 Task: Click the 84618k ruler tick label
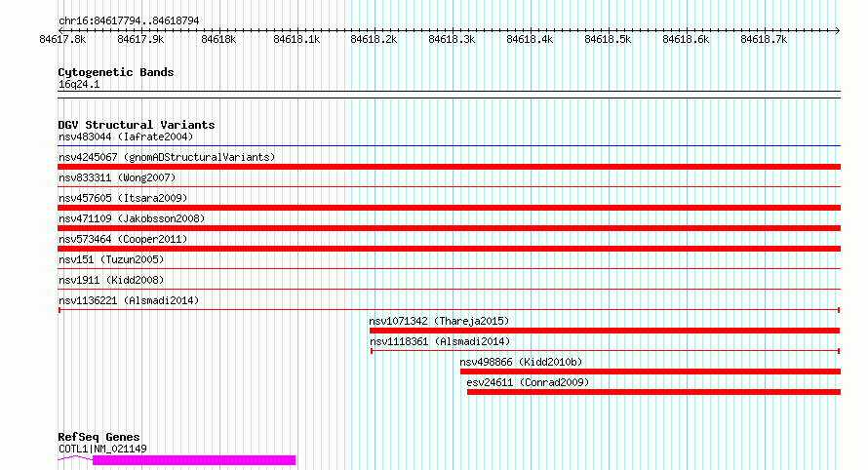[x=218, y=39]
